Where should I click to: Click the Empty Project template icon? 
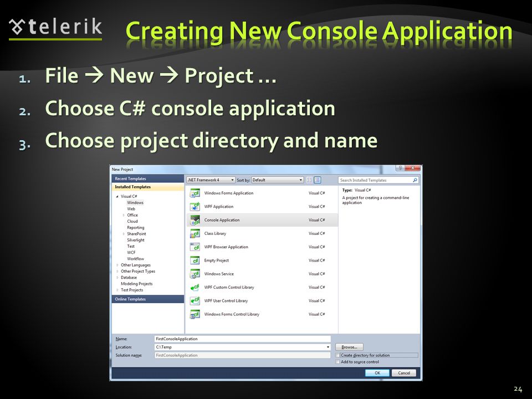[x=195, y=260]
